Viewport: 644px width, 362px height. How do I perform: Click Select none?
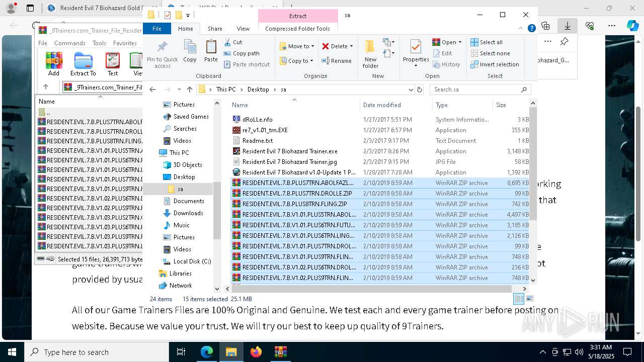point(490,53)
